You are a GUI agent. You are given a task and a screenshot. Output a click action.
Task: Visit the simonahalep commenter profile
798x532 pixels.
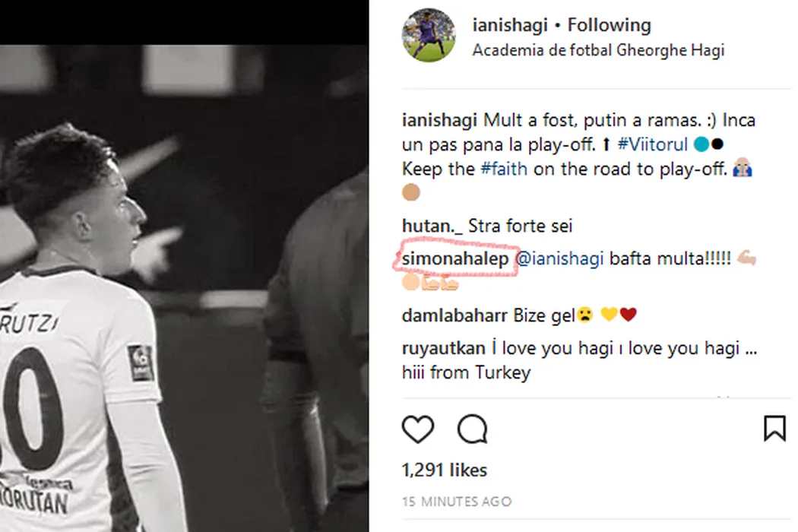point(455,259)
